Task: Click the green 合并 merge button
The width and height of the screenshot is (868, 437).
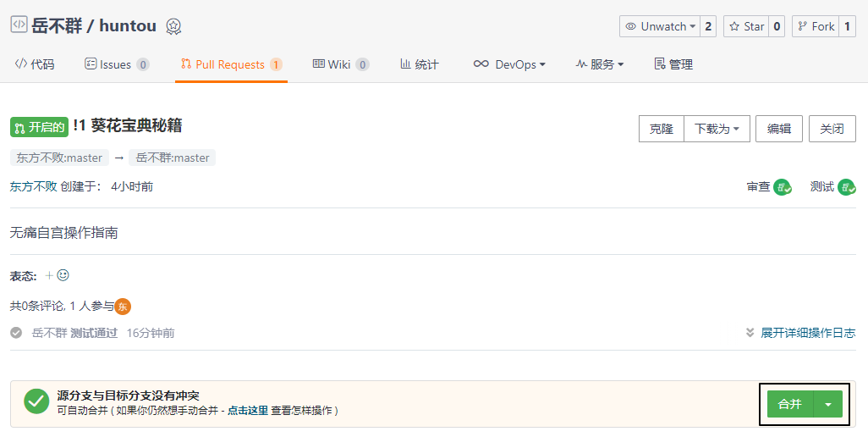Action: click(789, 404)
